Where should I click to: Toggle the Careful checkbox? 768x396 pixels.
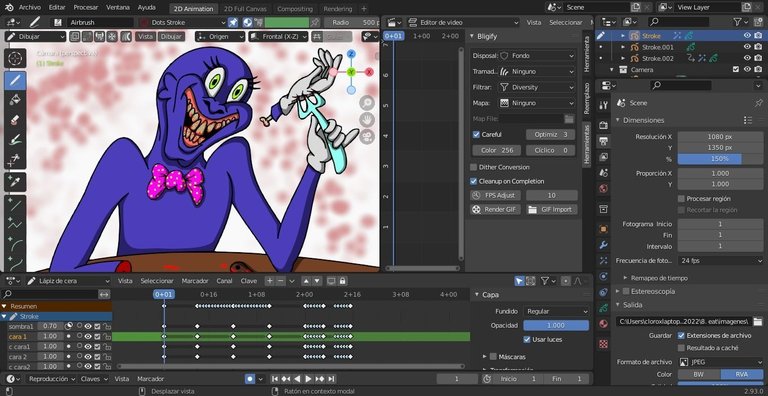(x=476, y=134)
